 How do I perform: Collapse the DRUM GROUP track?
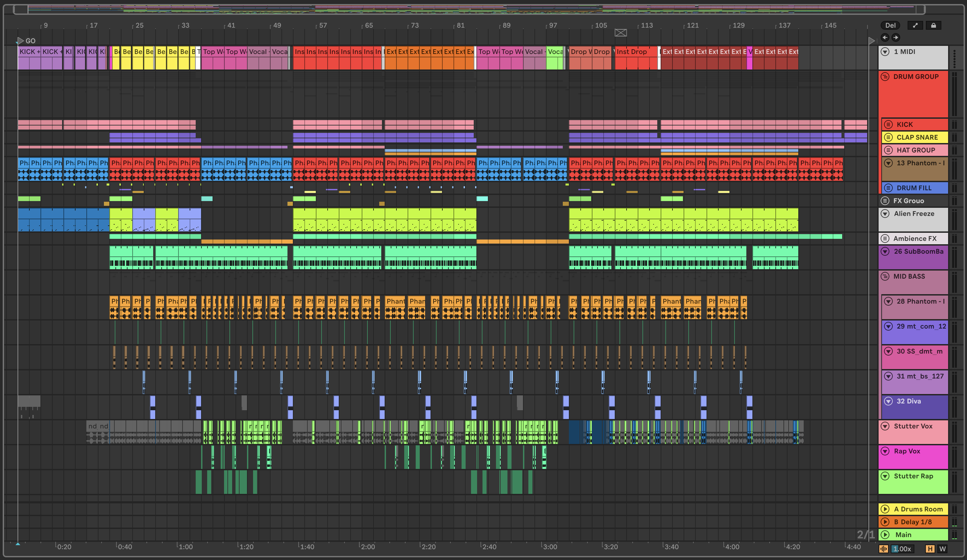click(x=885, y=77)
